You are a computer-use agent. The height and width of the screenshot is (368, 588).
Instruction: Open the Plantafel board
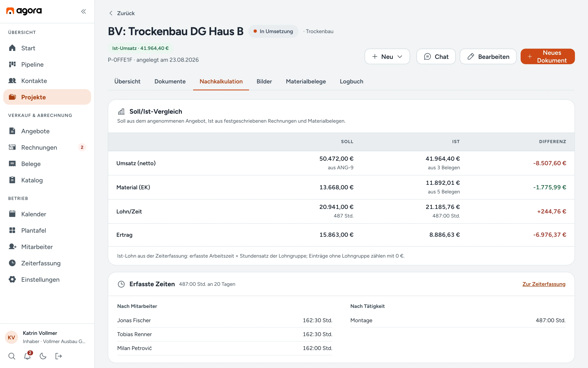(47, 230)
